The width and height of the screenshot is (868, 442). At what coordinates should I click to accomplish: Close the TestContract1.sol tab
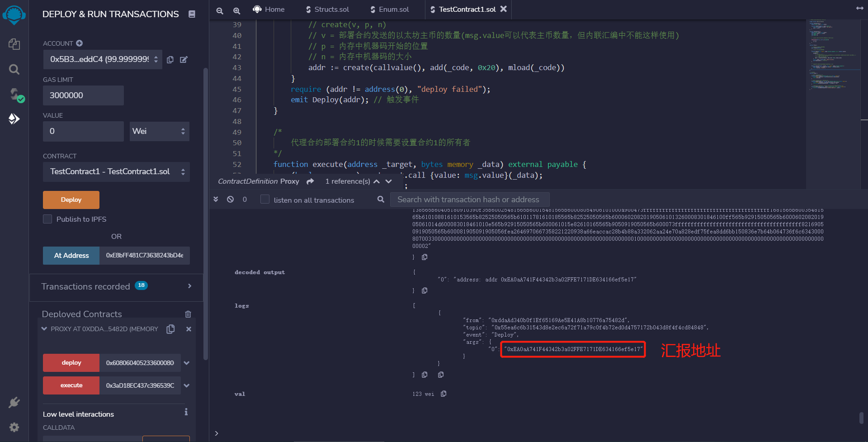pyautogui.click(x=504, y=9)
